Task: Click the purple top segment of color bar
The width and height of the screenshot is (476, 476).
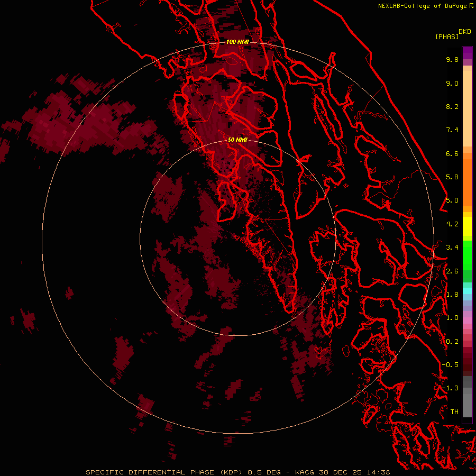Action: 467,53
